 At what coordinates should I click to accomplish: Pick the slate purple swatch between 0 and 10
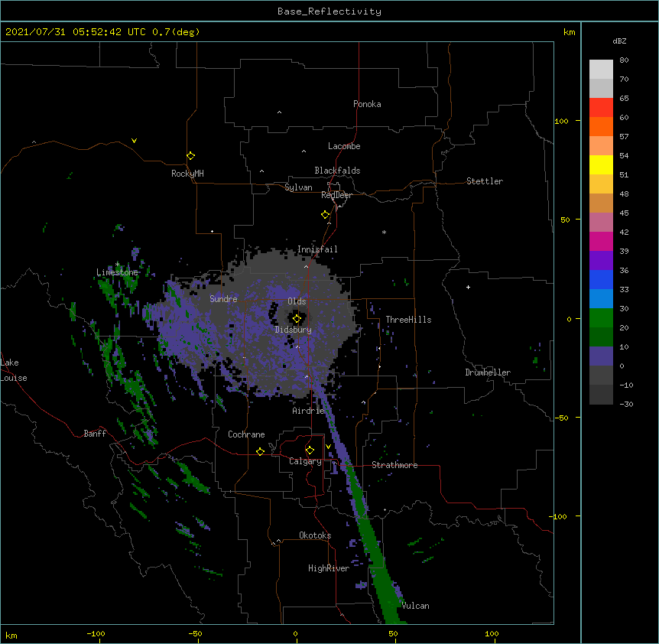[x=601, y=356]
